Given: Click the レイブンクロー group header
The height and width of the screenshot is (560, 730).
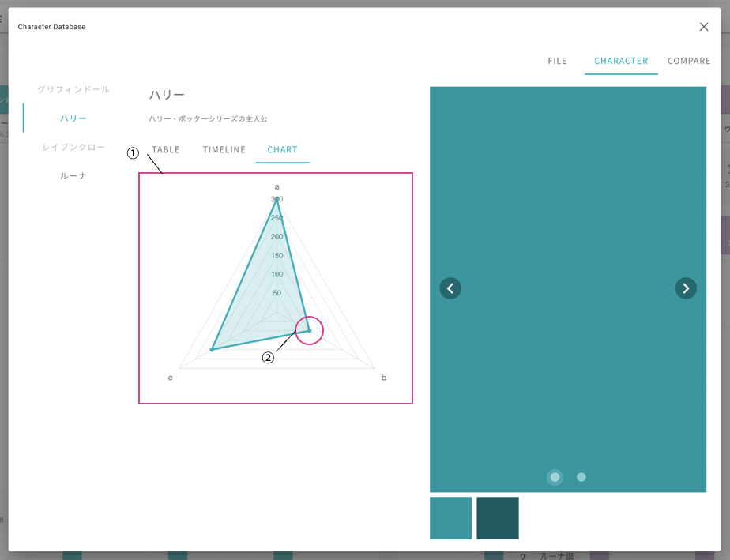Looking at the screenshot, I should pos(73,147).
